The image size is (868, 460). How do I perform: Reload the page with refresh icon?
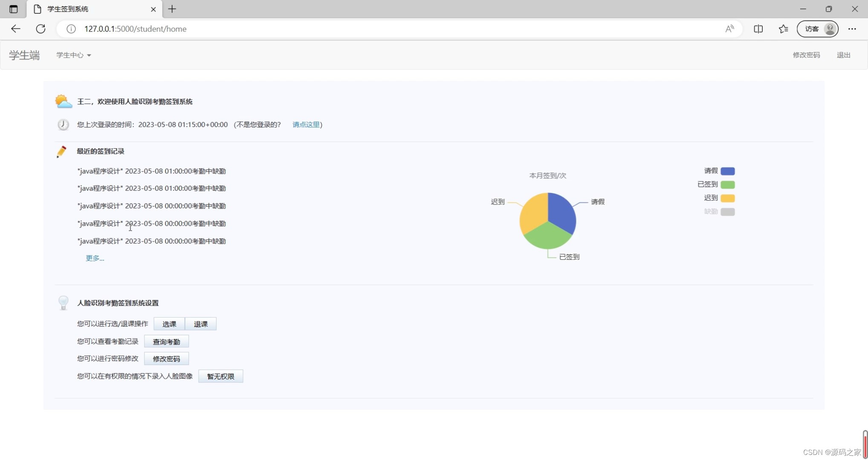pyautogui.click(x=41, y=29)
